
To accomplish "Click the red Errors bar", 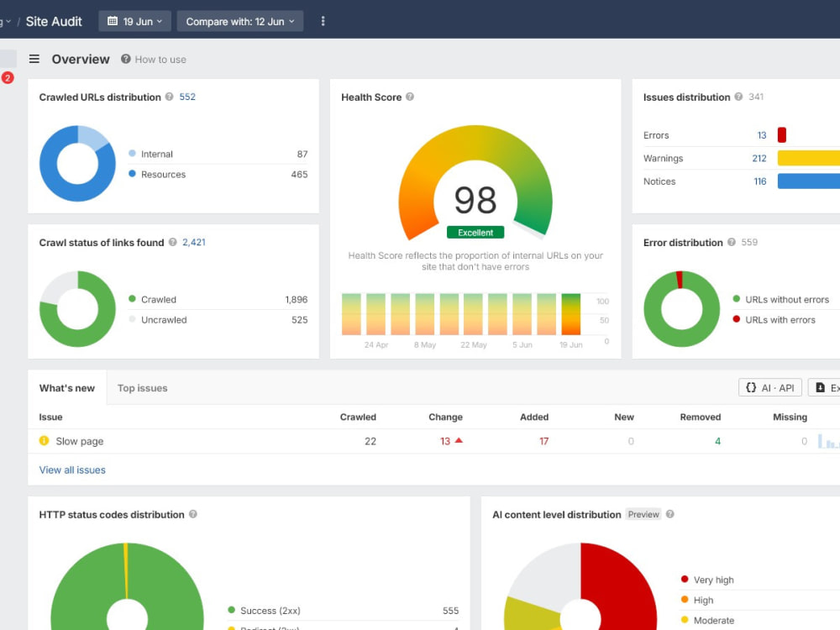I will click(x=781, y=135).
